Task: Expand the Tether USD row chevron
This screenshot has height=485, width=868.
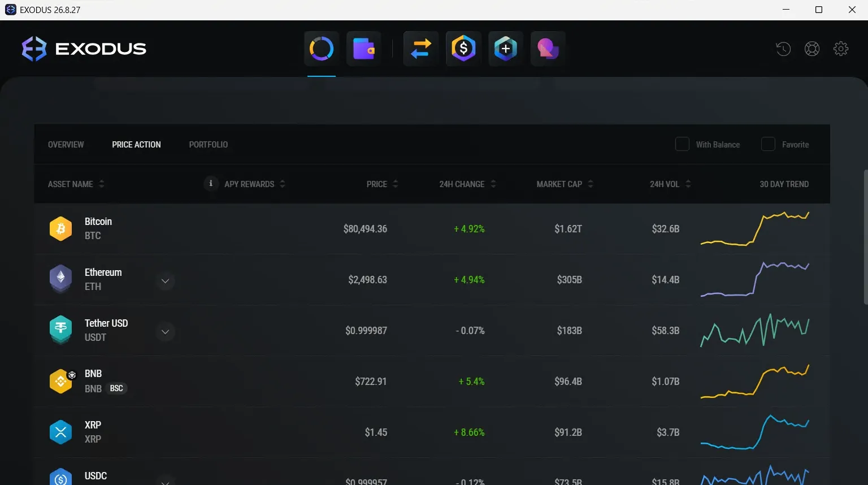Action: [165, 332]
